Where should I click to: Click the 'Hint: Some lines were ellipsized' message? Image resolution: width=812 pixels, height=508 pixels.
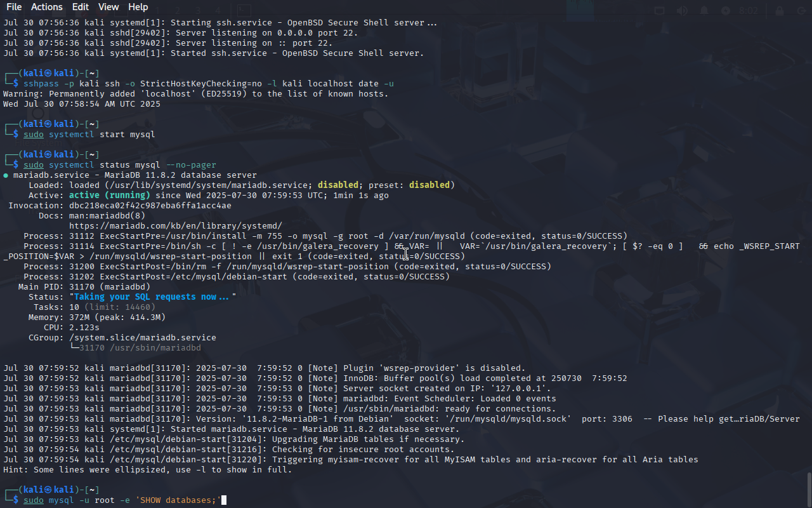tap(148, 470)
